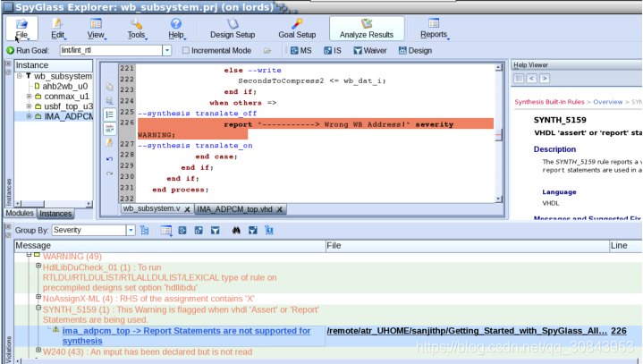Select the Analyze Results stage
This screenshot has height=364, width=643.
pos(367,29)
